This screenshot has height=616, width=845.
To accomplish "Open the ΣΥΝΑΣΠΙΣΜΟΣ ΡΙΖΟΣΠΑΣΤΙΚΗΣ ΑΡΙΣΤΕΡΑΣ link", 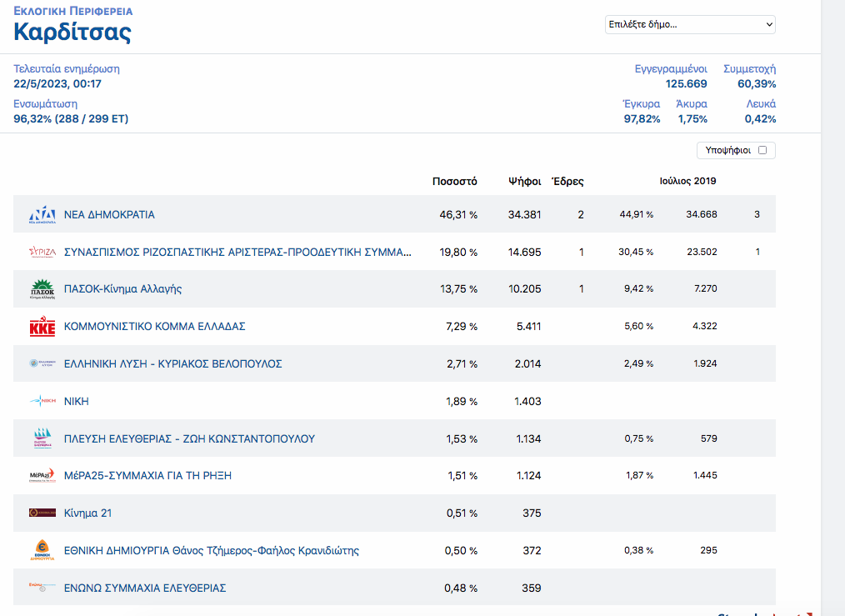I will [x=237, y=252].
